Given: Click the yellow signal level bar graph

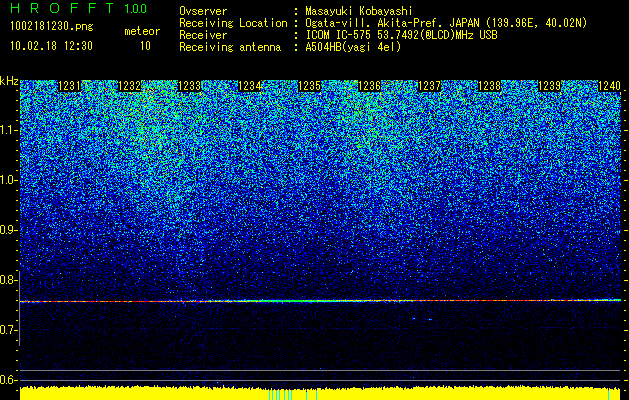Looking at the screenshot, I should pyautogui.click(x=320, y=394).
